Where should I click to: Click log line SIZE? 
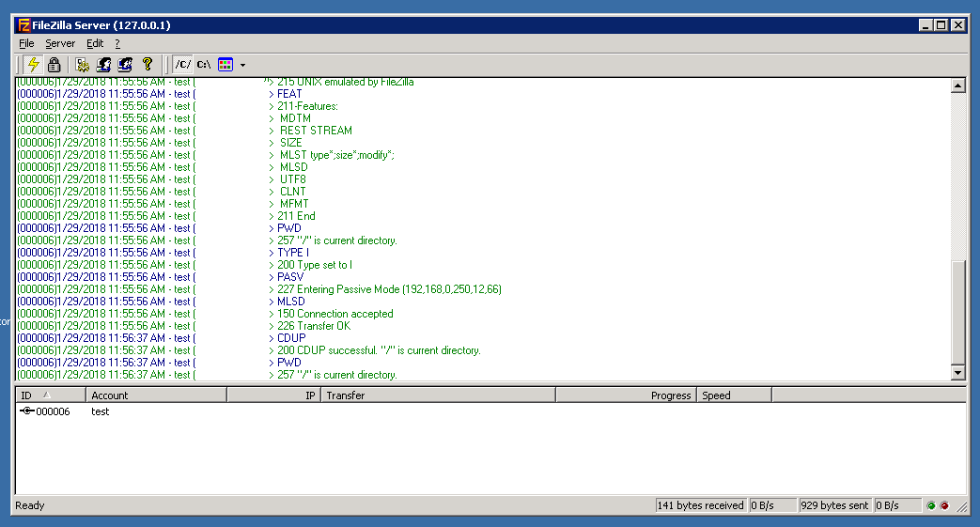pyautogui.click(x=290, y=143)
